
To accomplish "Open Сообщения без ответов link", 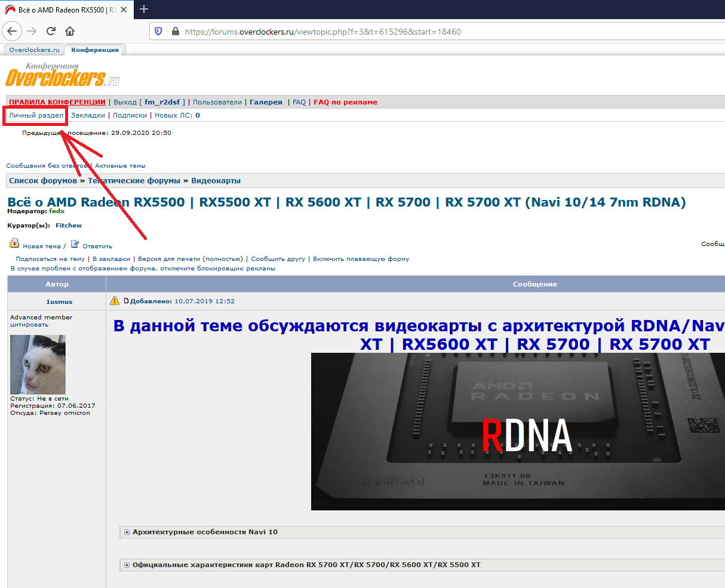I will (x=47, y=166).
